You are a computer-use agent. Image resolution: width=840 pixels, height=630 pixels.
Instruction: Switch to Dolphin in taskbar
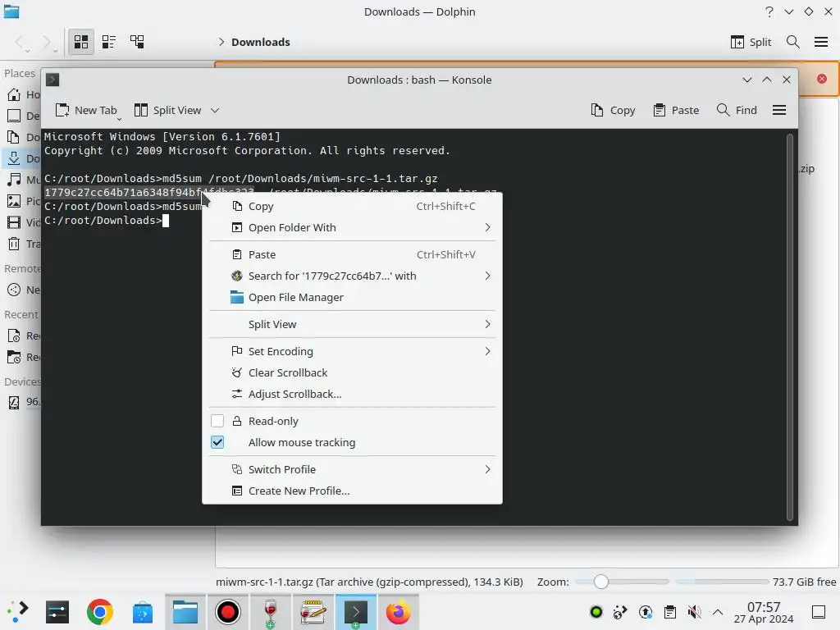tap(185, 611)
